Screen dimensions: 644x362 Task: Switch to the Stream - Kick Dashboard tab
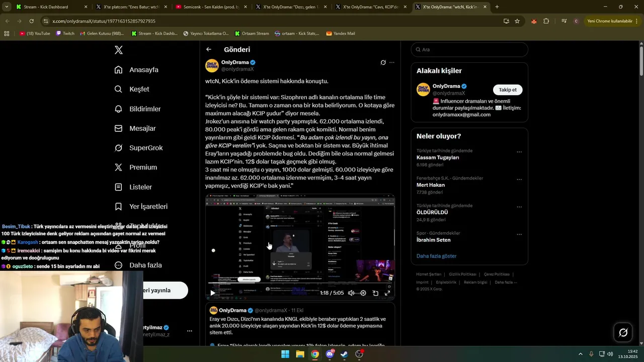pyautogui.click(x=52, y=7)
